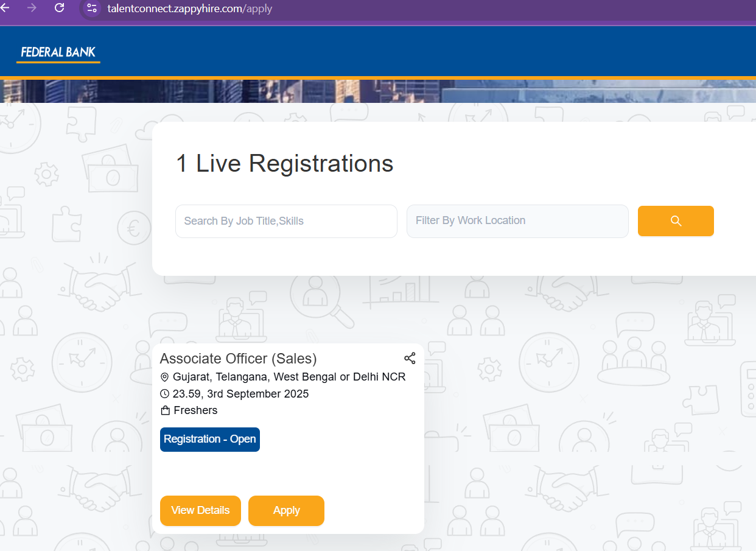Click the briefcase icon next to Freshers

[165, 411]
